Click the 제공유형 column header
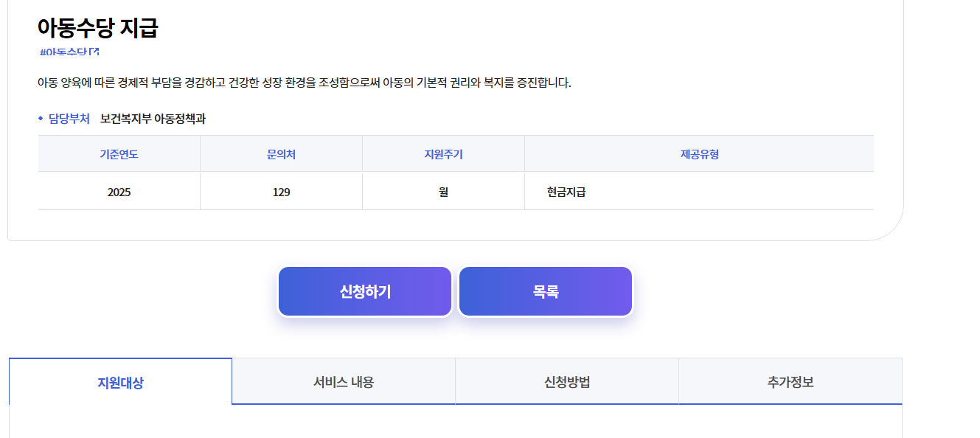 [x=698, y=153]
